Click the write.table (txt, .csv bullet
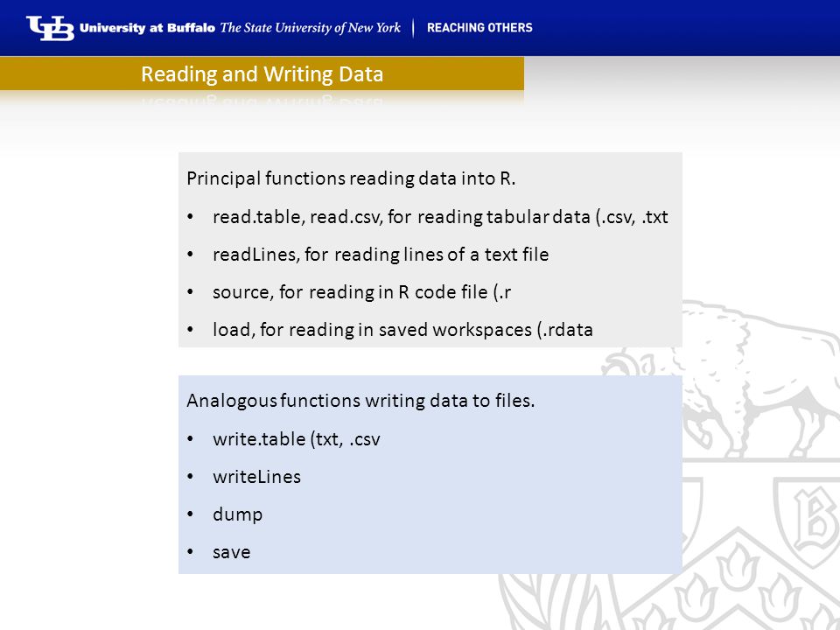This screenshot has height=630, width=840. (x=297, y=439)
